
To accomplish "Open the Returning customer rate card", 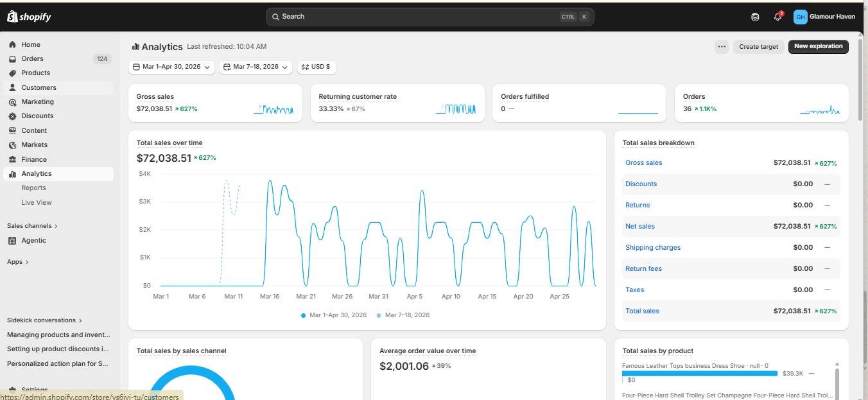I will (x=397, y=103).
